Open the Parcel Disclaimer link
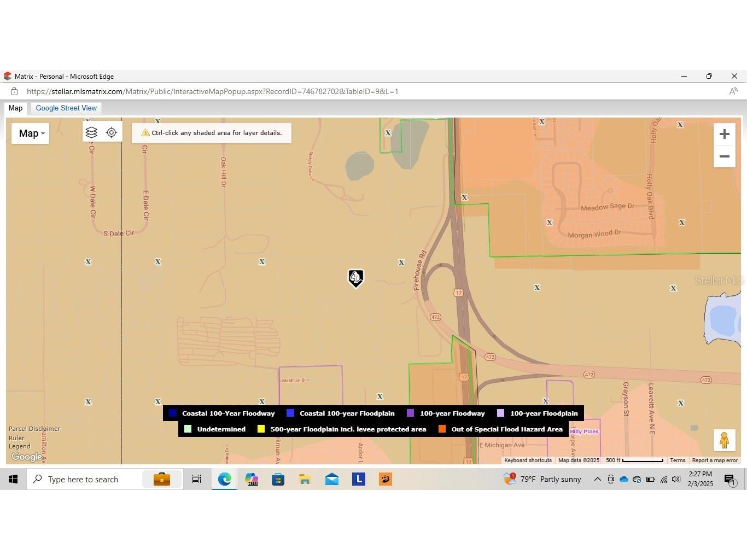 (34, 429)
